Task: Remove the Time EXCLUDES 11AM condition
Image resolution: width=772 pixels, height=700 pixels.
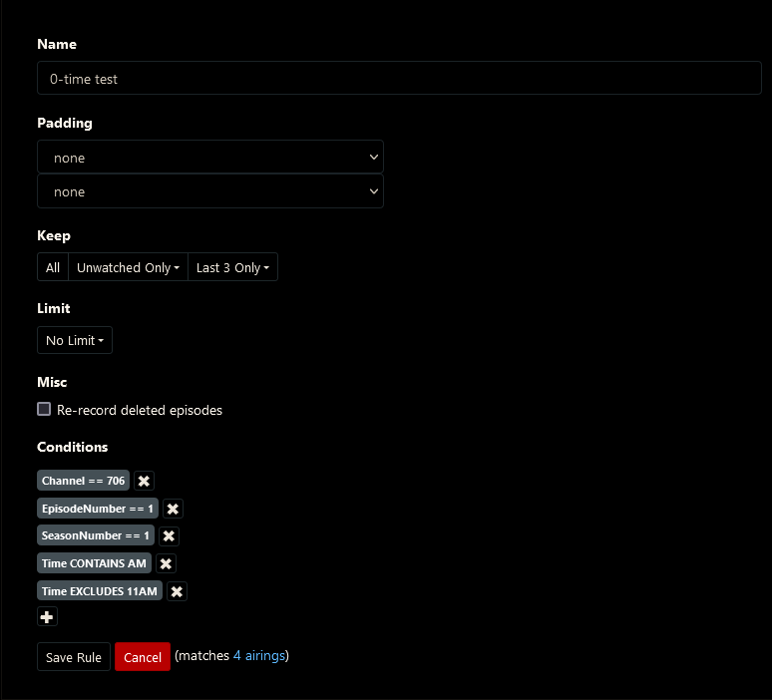Action: pyautogui.click(x=177, y=591)
